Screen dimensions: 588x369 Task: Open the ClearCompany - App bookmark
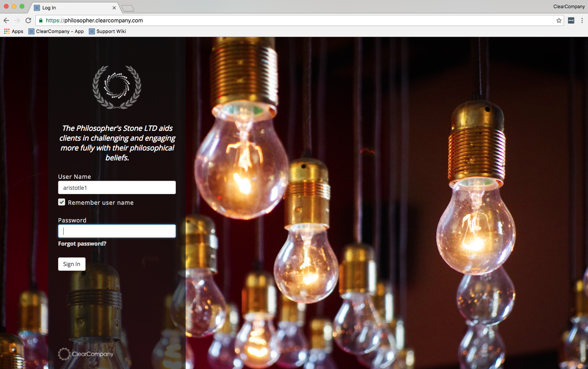tap(56, 31)
